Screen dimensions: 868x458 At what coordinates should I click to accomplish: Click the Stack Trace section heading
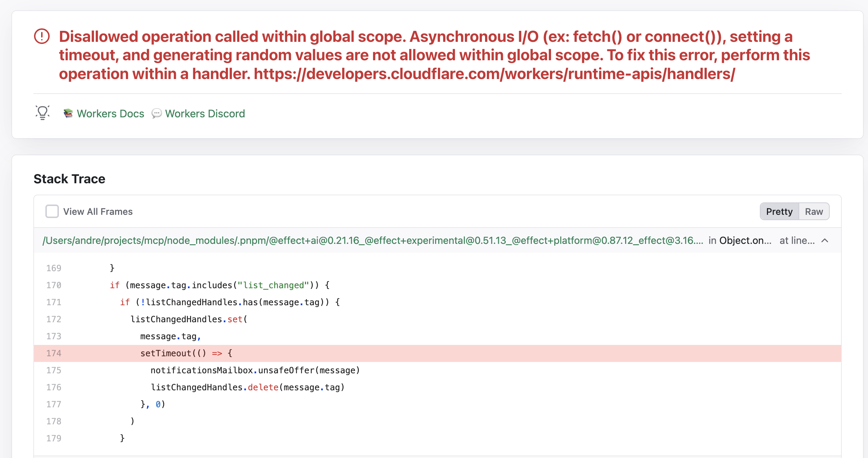(x=69, y=179)
